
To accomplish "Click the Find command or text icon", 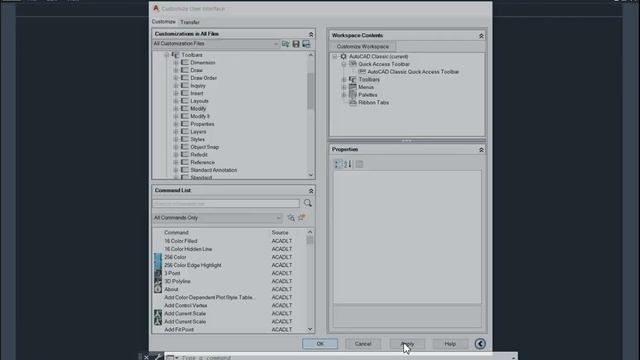I will (291, 218).
